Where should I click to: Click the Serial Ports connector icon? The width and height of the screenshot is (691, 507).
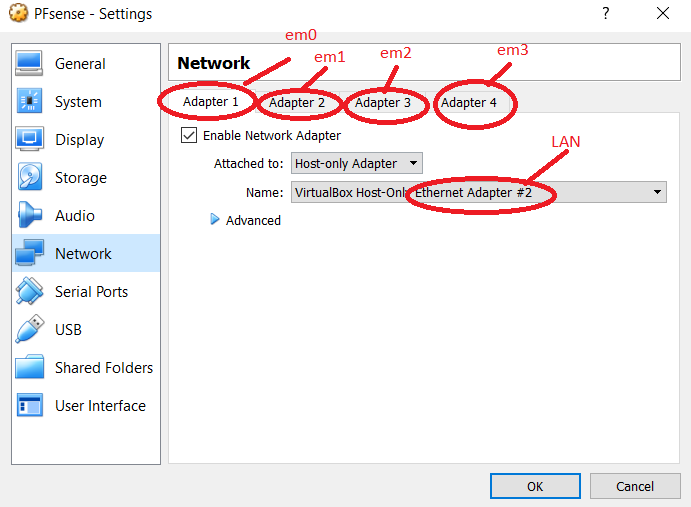[29, 291]
